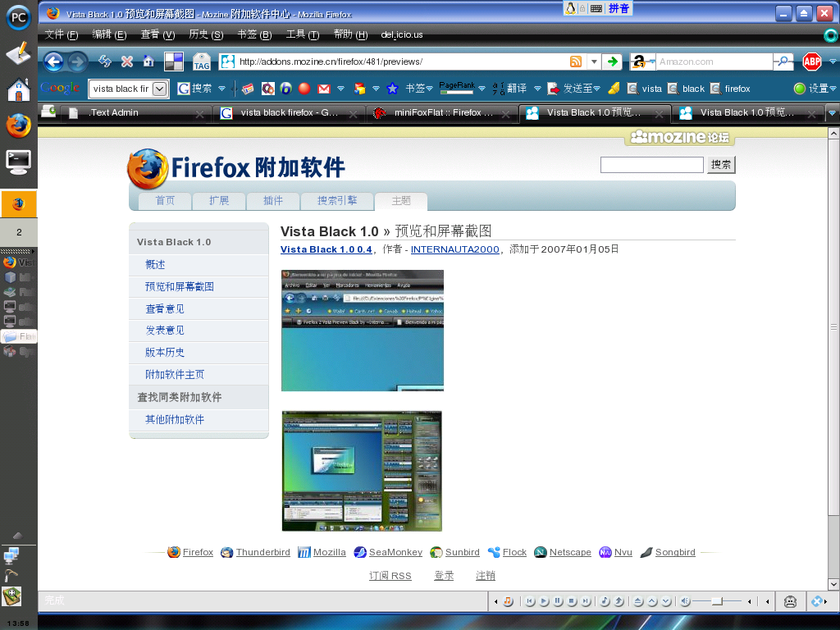The height and width of the screenshot is (630, 840).
Task: Open 概述 overview in sidebar
Action: click(155, 265)
